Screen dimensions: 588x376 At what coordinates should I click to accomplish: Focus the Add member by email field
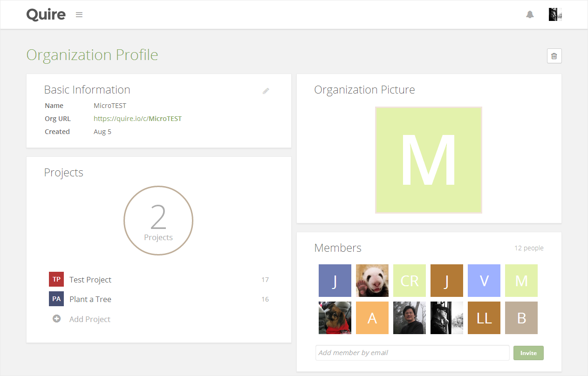[x=412, y=353]
